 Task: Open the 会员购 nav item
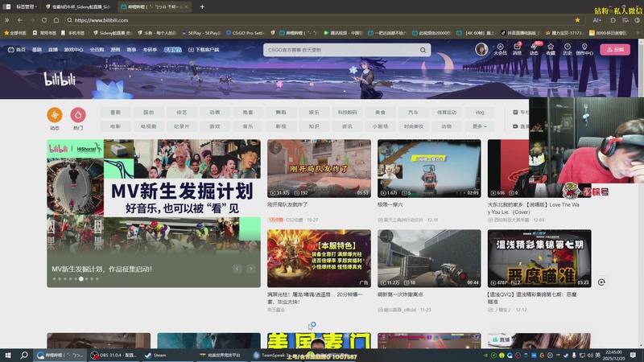coord(97,50)
